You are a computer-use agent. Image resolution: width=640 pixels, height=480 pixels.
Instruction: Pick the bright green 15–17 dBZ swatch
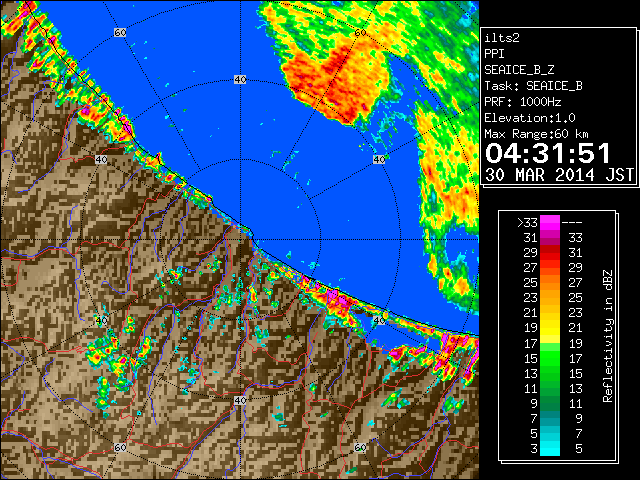pos(550,358)
